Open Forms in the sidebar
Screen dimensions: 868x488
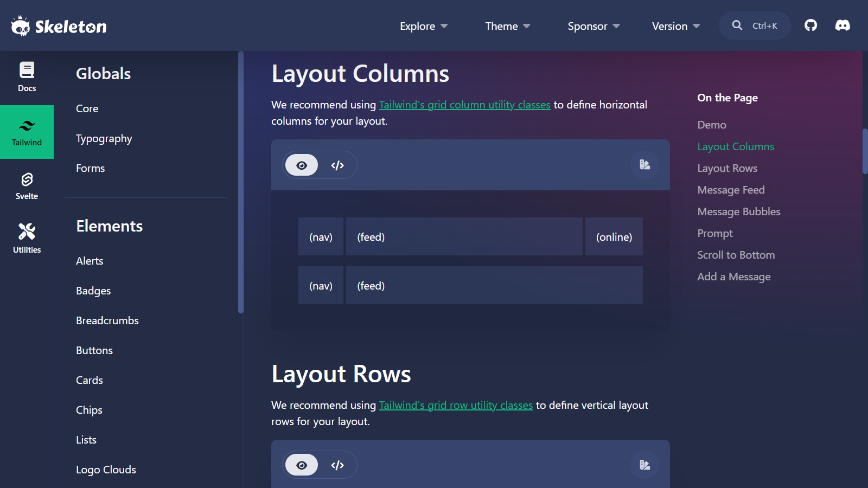click(x=91, y=168)
